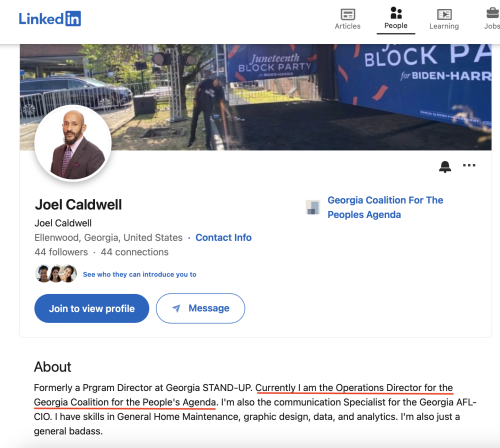Click Joel Caldwell's profile photo
The height and width of the screenshot is (448, 500).
(x=73, y=143)
